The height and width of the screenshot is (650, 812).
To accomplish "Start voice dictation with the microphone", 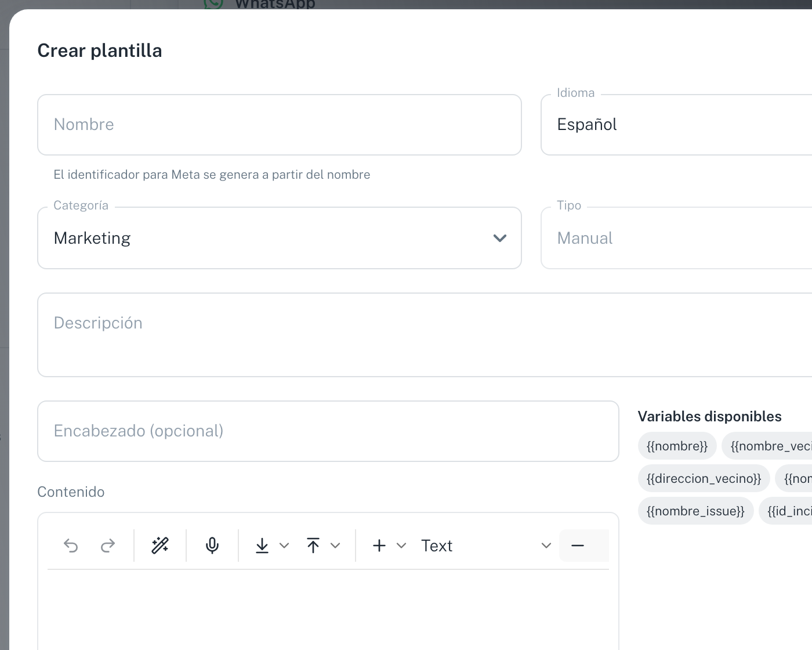I will [x=212, y=546].
